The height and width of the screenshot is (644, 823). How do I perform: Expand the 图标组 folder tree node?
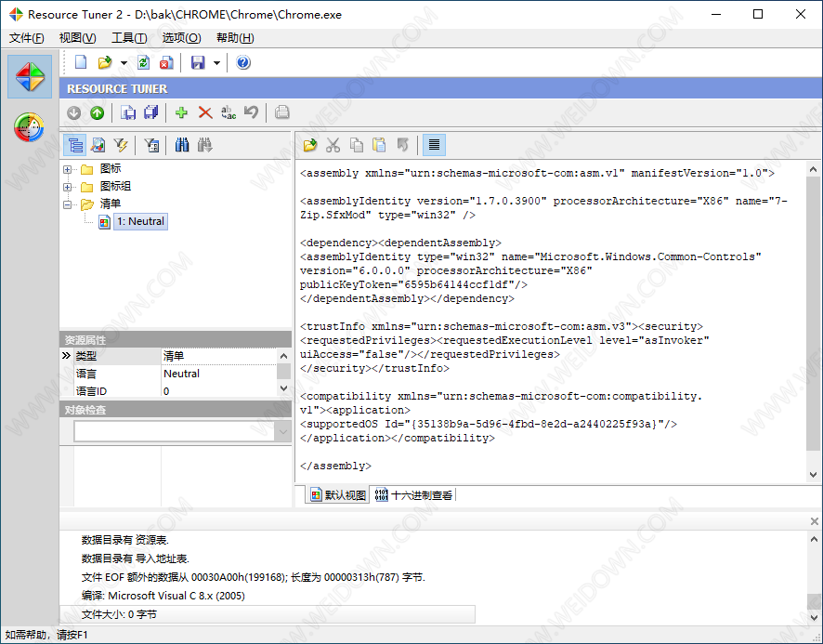pos(68,186)
